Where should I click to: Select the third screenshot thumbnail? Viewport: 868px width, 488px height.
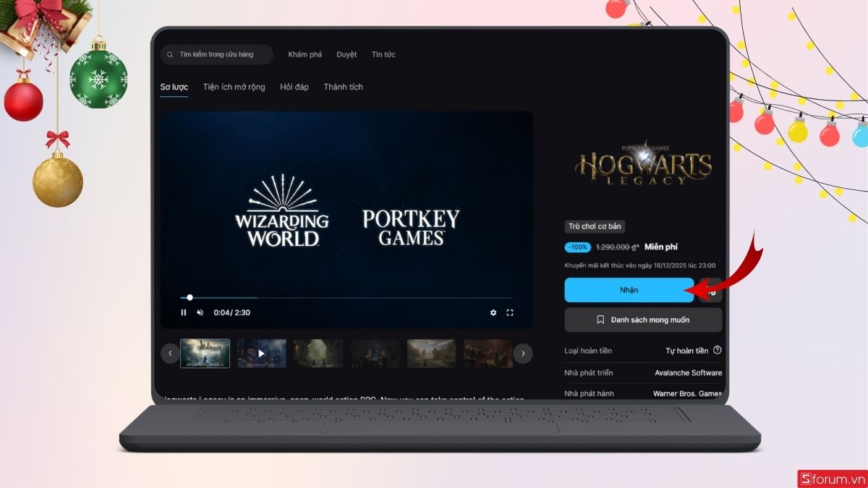318,354
